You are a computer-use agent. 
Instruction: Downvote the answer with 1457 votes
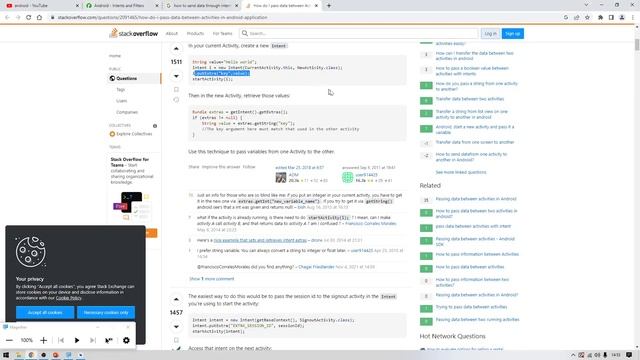[x=176, y=327]
